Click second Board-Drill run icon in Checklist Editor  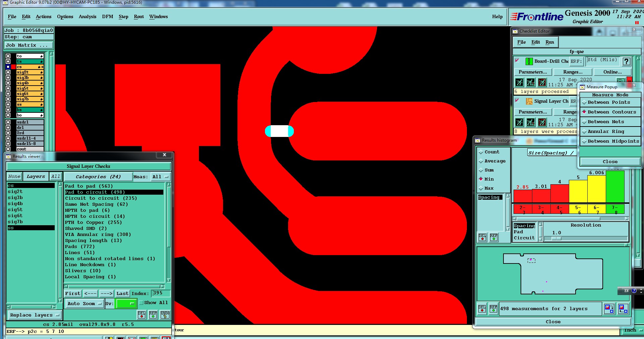point(531,82)
